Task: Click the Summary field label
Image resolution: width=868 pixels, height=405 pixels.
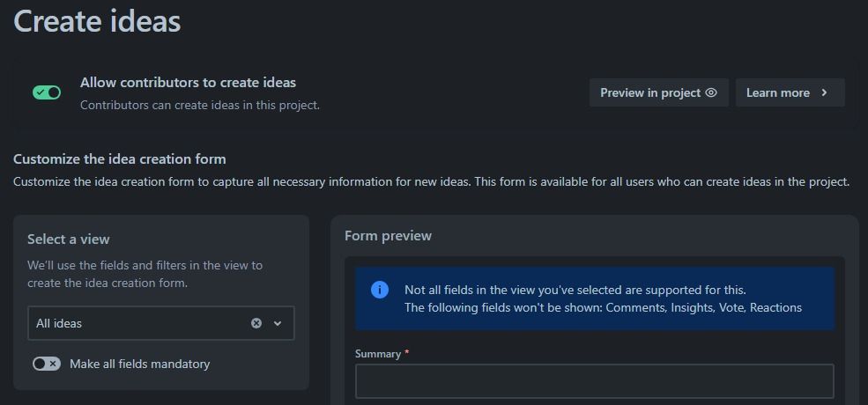Action: point(378,354)
